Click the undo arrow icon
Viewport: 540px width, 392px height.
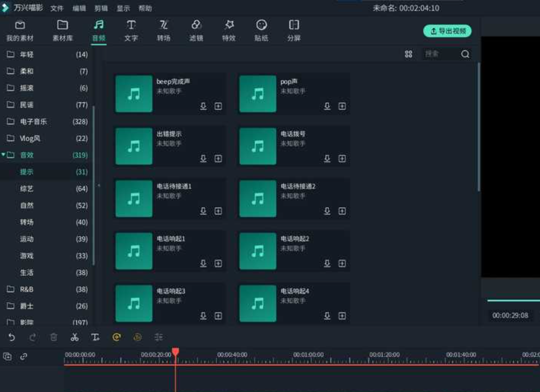click(12, 337)
